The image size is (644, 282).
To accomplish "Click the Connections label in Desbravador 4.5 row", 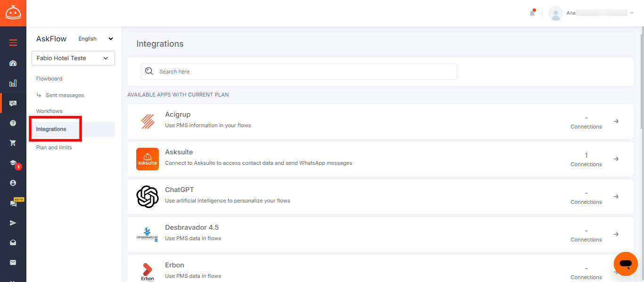I will (586, 240).
